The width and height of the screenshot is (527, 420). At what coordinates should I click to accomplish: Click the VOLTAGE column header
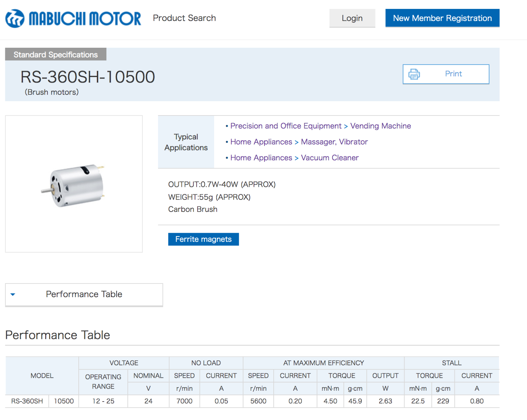[x=124, y=363]
